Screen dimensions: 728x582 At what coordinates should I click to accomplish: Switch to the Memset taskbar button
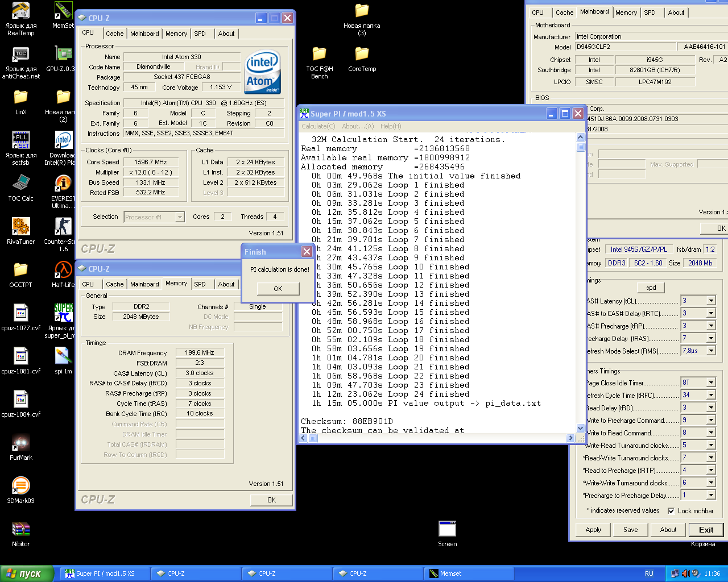pos(470,573)
